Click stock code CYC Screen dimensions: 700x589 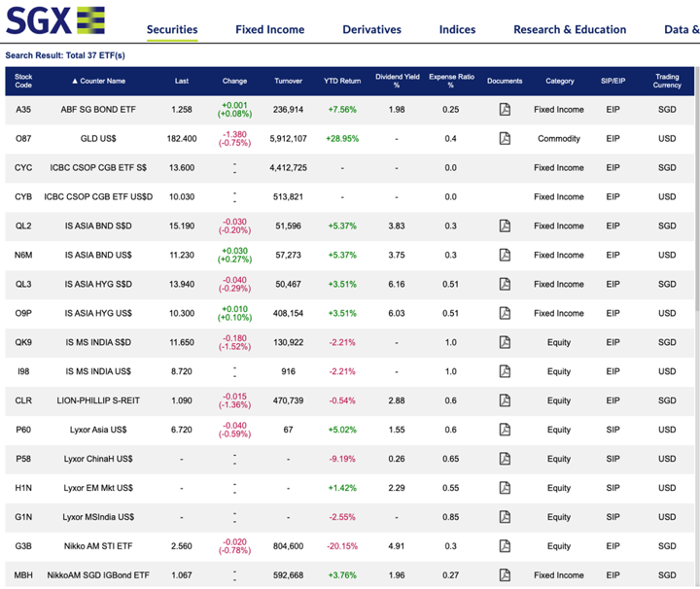[23, 168]
